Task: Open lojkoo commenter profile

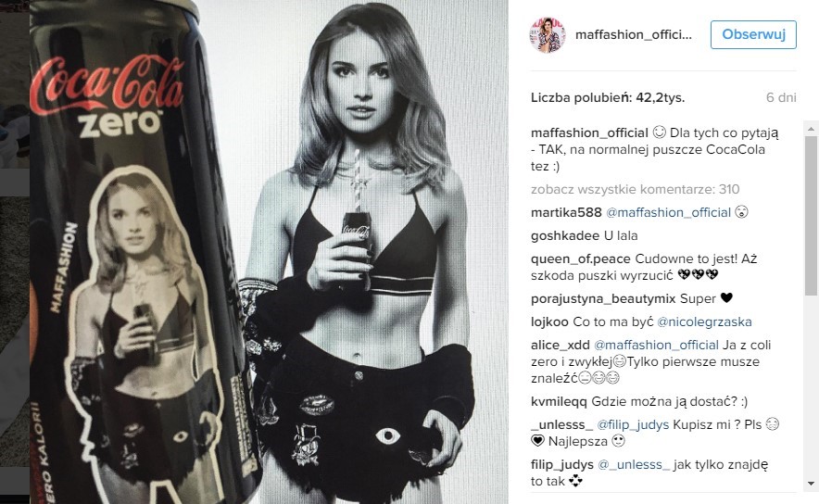Action: 549,321
